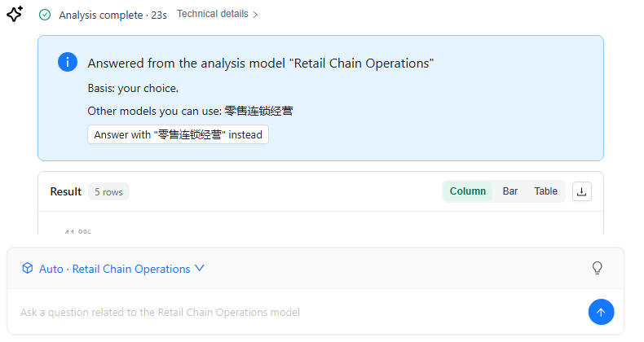Click the 'Answered from the analysis model' heading
This screenshot has width=644, height=342.
click(260, 64)
